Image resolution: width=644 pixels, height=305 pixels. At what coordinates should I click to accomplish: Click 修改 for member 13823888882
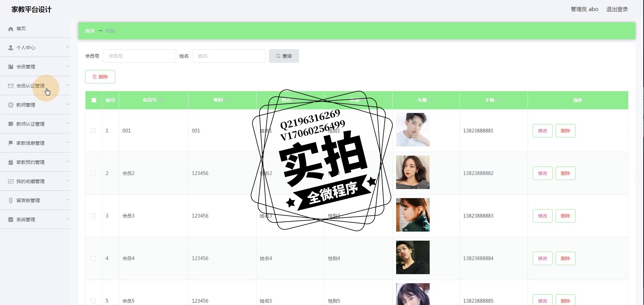pyautogui.click(x=542, y=174)
